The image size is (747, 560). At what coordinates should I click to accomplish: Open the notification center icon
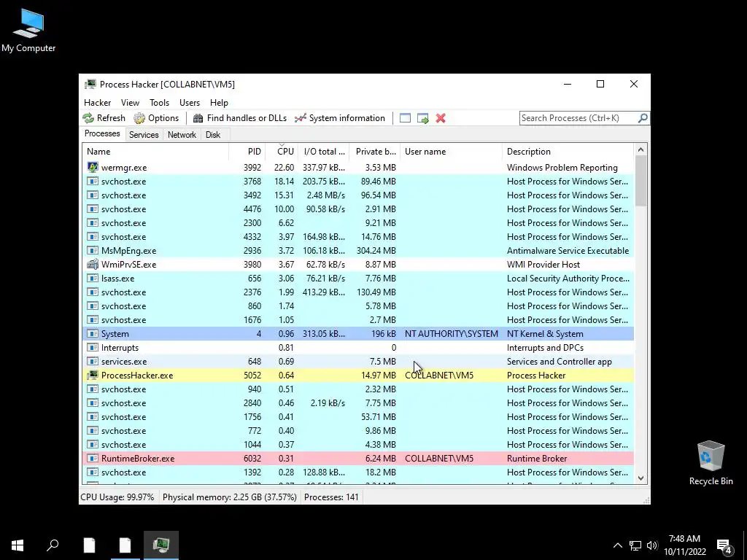point(724,545)
